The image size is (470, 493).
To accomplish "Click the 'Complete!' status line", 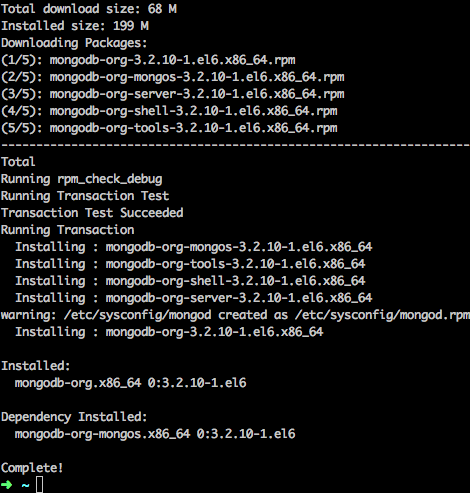I will tap(32, 468).
